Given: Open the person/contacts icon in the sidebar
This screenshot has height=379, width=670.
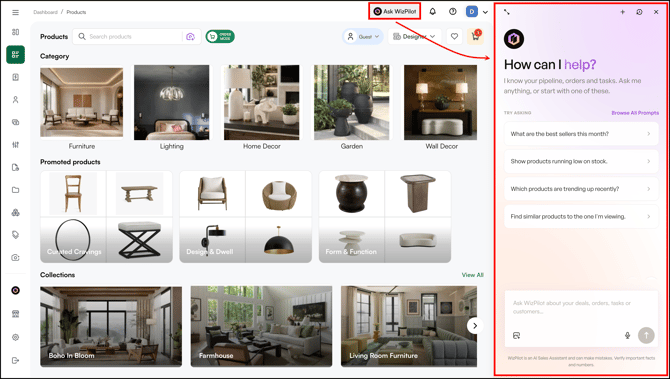Looking at the screenshot, I should click(15, 100).
